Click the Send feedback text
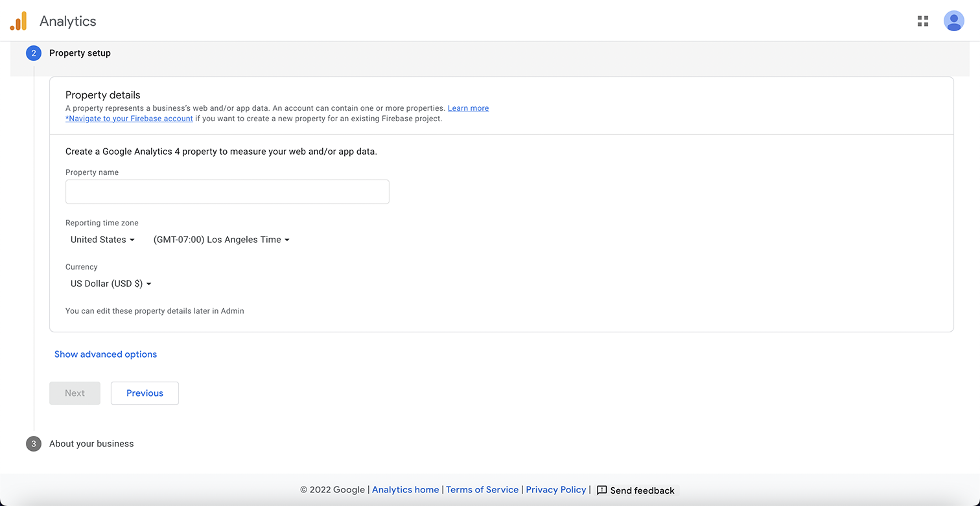The width and height of the screenshot is (980, 506). pos(642,490)
